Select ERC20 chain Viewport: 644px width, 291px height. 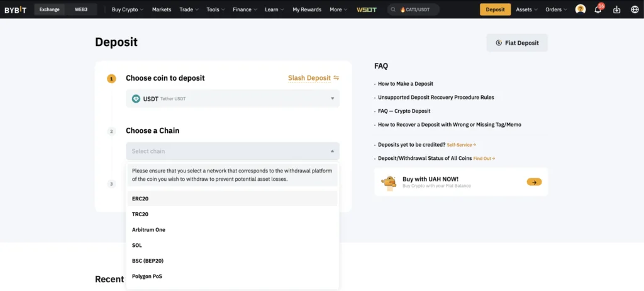coord(233,198)
